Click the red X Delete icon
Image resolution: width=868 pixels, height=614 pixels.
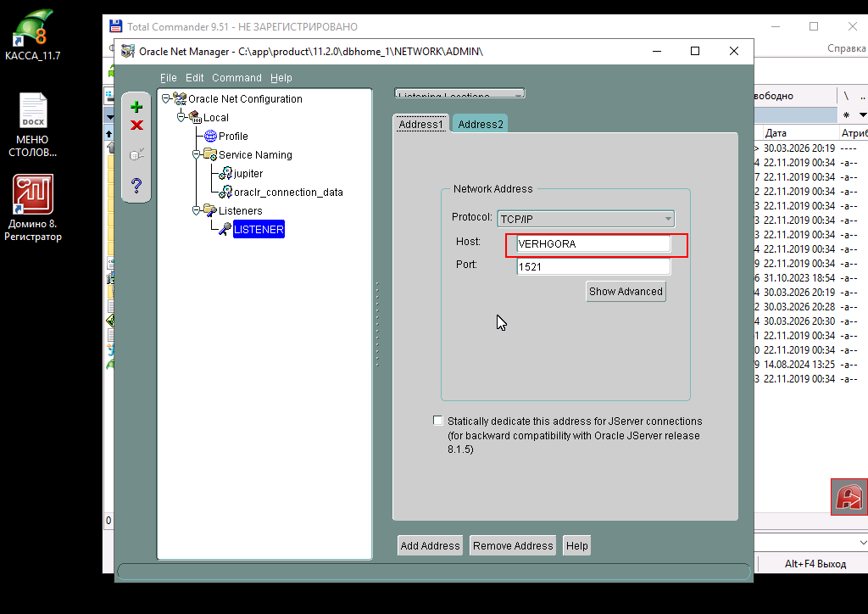click(136, 126)
